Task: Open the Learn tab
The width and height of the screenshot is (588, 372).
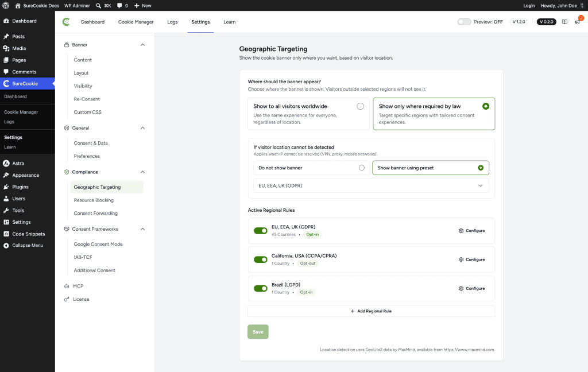Action: click(230, 22)
